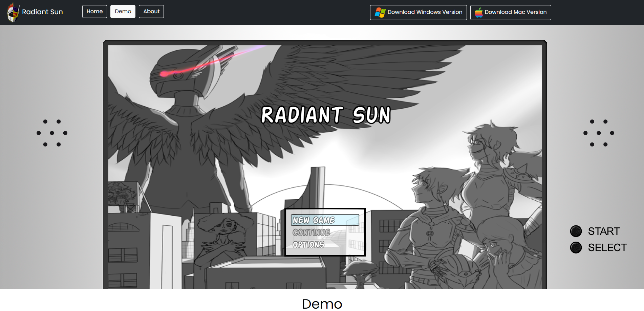Click the left speaker dot grille
This screenshot has width=644, height=311.
point(52,133)
